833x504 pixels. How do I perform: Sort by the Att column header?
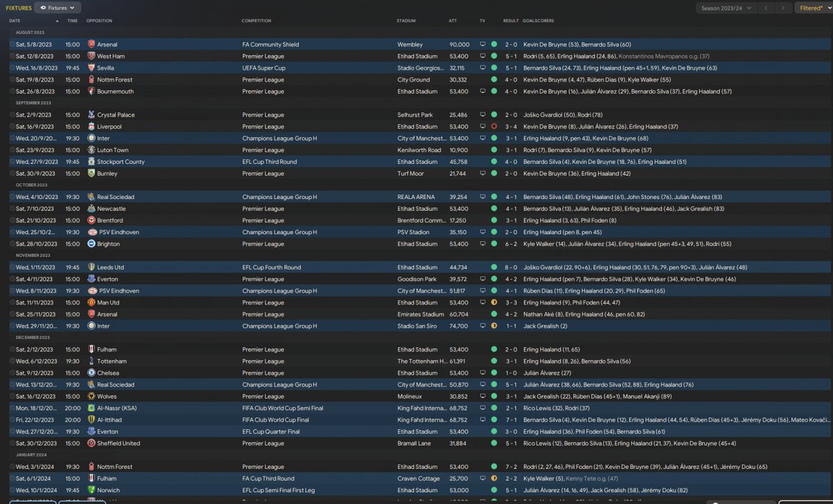tap(453, 21)
